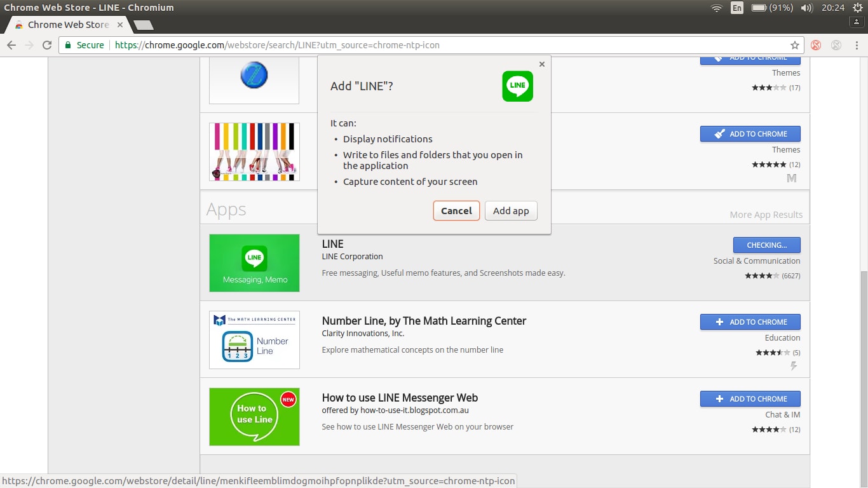Click the See how to use LINE description

tap(417, 427)
